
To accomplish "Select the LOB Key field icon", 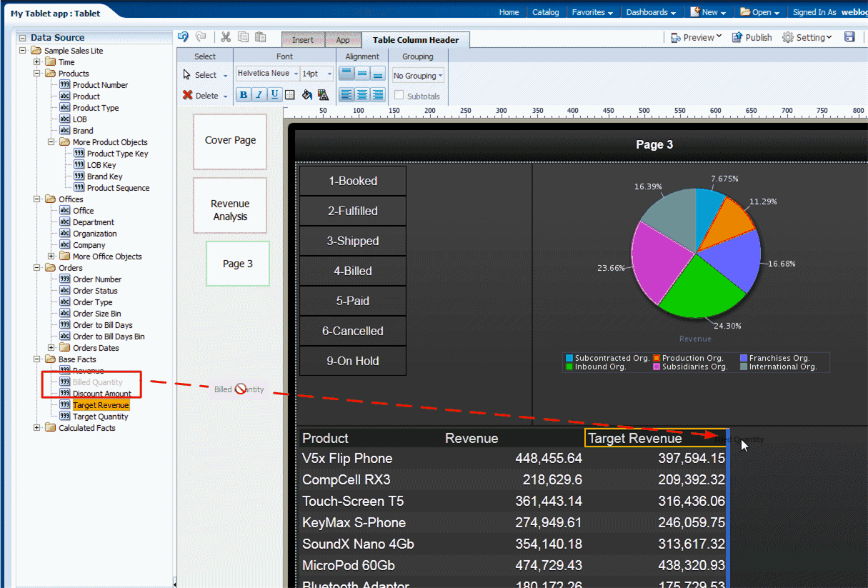I will click(x=79, y=165).
